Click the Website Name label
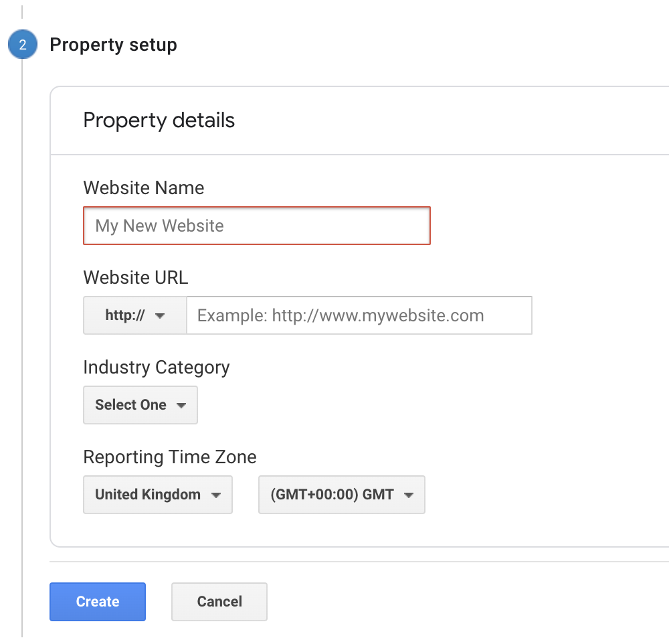 click(143, 187)
